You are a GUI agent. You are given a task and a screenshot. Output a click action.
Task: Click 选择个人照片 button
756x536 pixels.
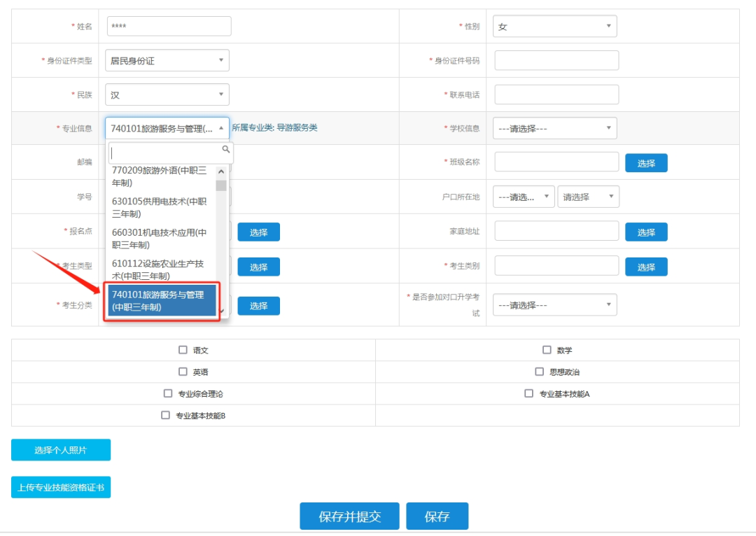coord(61,450)
